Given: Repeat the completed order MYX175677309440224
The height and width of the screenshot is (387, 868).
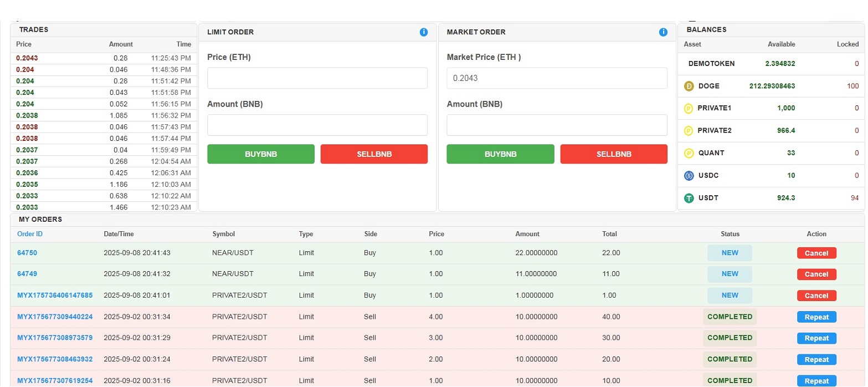Looking at the screenshot, I should [x=816, y=317].
